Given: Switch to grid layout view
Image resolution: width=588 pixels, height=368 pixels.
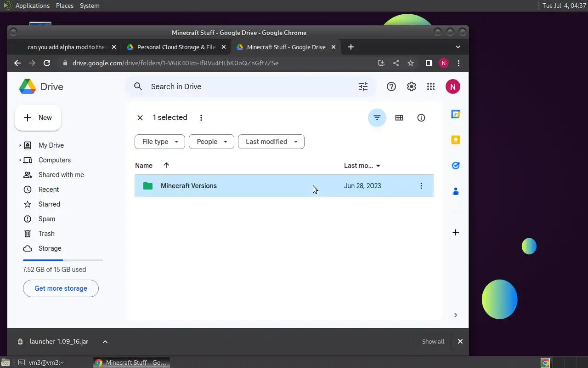Looking at the screenshot, I should point(399,118).
